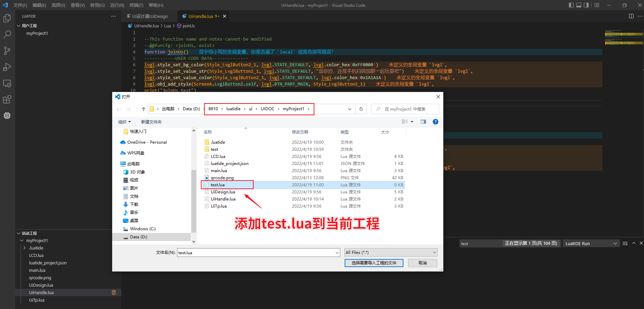Click navigation pane scroll down arrow

(194, 242)
